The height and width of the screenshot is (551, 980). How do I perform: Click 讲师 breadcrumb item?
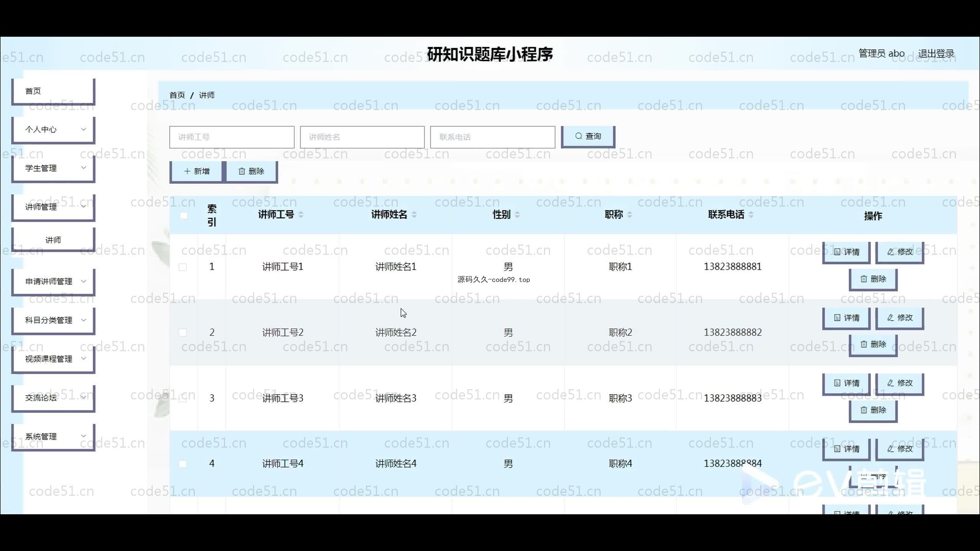(x=207, y=95)
